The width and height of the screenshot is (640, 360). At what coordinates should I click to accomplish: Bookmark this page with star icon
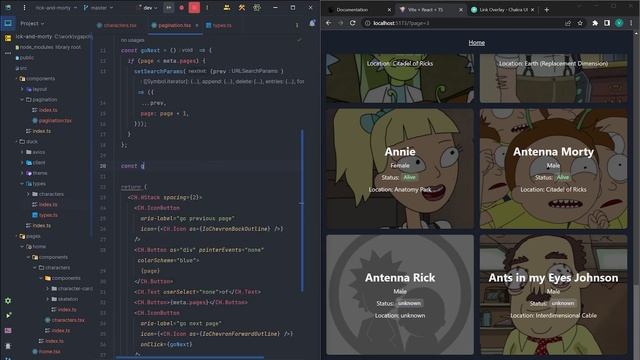[580, 23]
